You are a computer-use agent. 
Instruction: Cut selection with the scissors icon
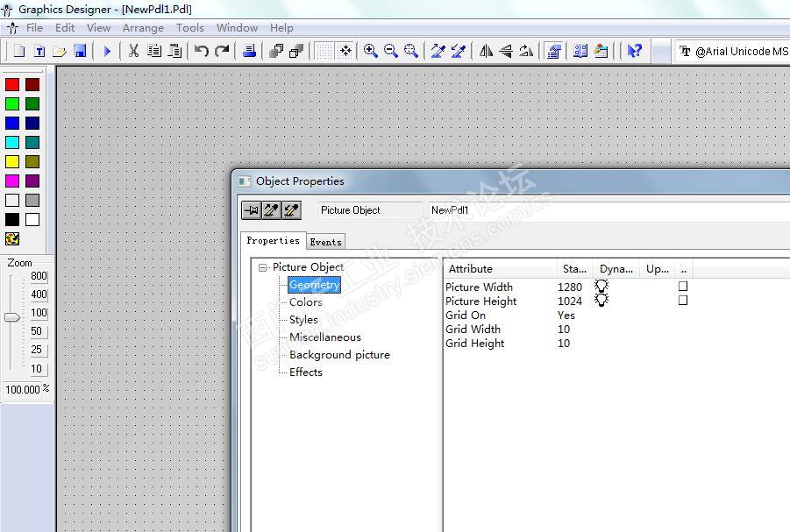click(x=133, y=51)
